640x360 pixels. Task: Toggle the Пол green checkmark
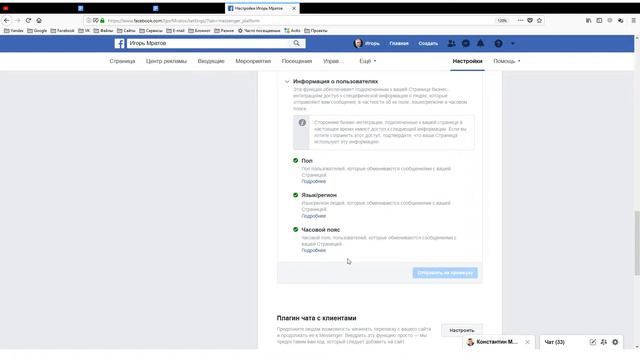[296, 160]
